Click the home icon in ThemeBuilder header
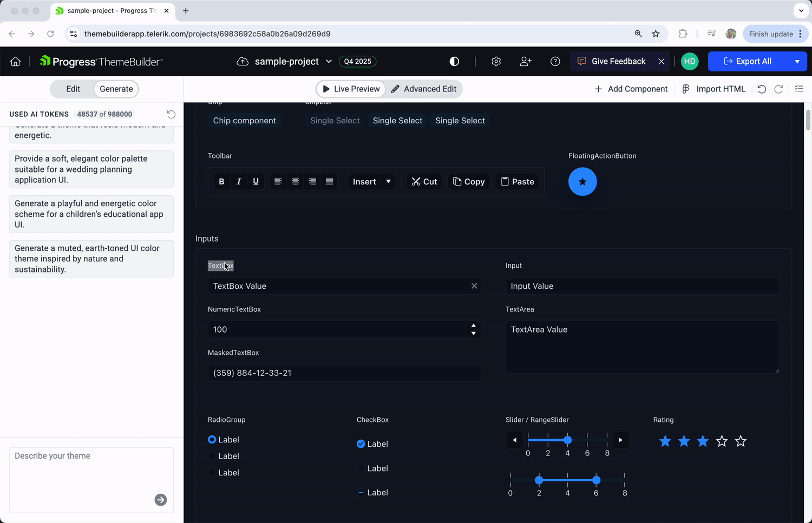The width and height of the screenshot is (812, 523). (x=15, y=62)
